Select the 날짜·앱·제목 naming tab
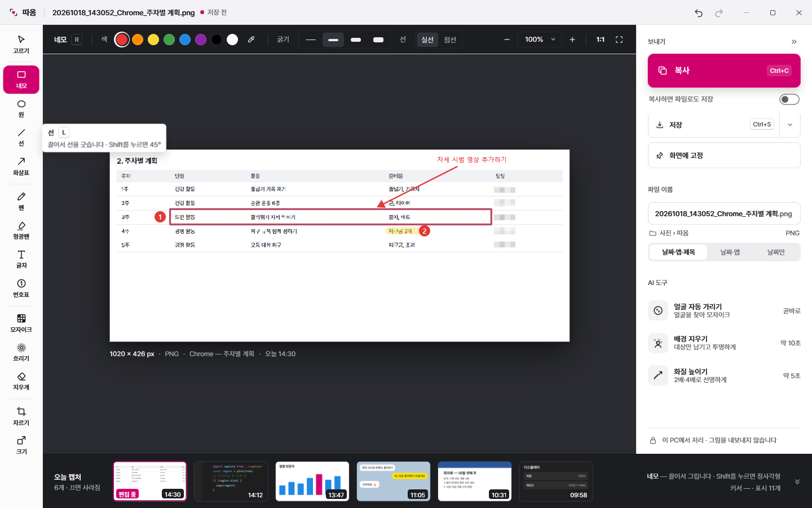812x508 pixels. tap(678, 252)
